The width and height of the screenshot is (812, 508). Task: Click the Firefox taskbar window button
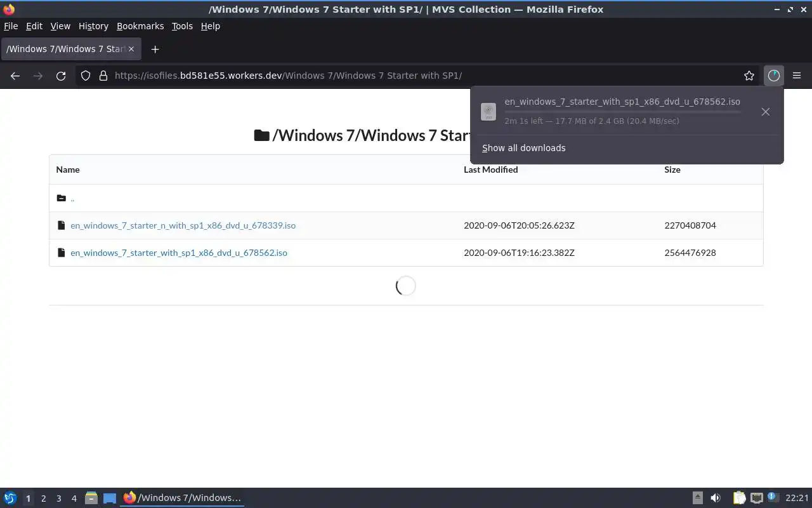183,498
